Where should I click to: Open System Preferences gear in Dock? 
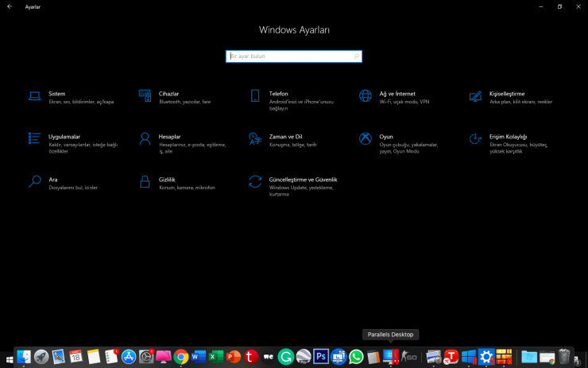(146, 357)
